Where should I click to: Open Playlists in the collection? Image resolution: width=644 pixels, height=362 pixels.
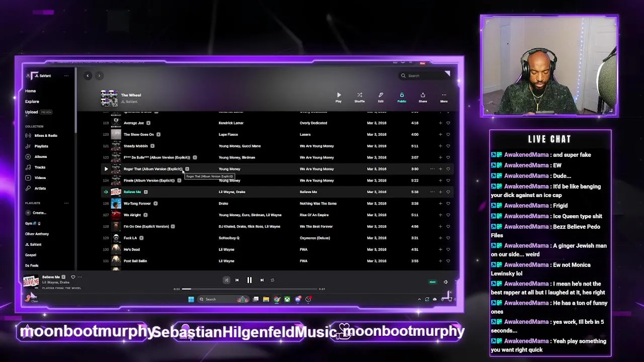(x=37, y=146)
